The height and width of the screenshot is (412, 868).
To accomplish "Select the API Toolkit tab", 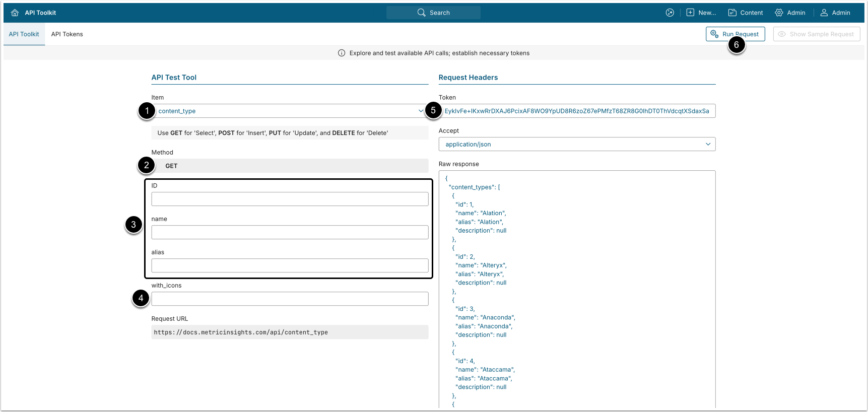I will click(24, 34).
